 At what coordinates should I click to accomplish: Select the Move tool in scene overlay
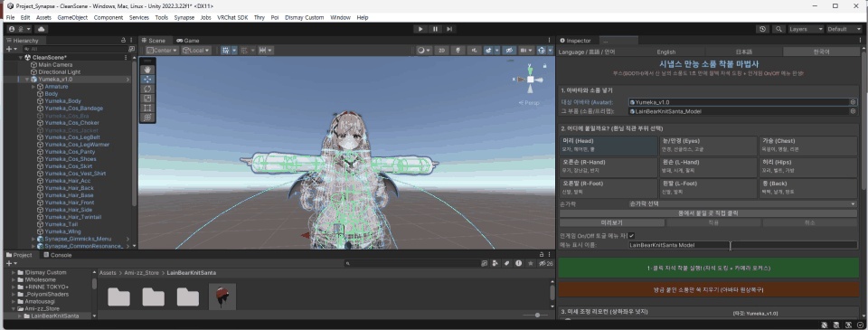[x=147, y=80]
